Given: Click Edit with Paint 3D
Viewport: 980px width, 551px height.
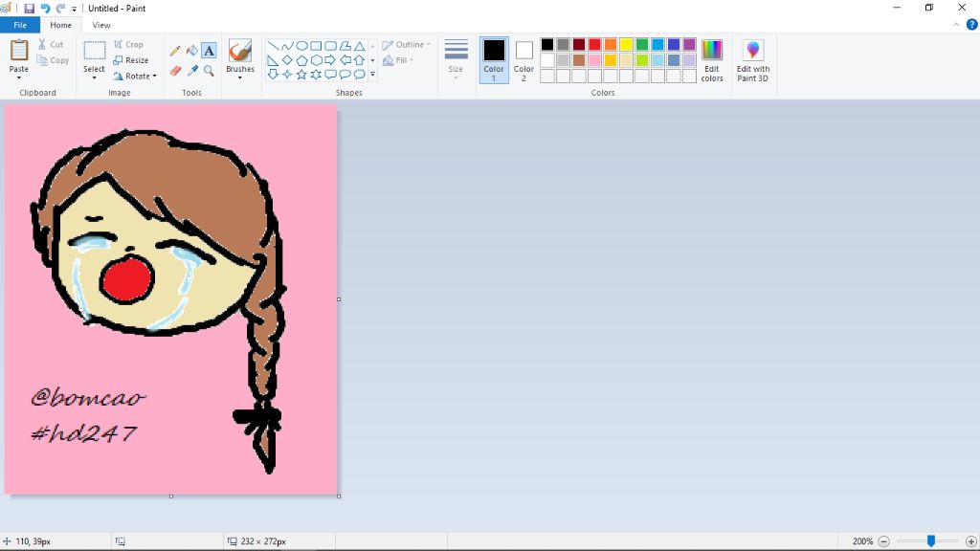Looking at the screenshot, I should point(753,60).
